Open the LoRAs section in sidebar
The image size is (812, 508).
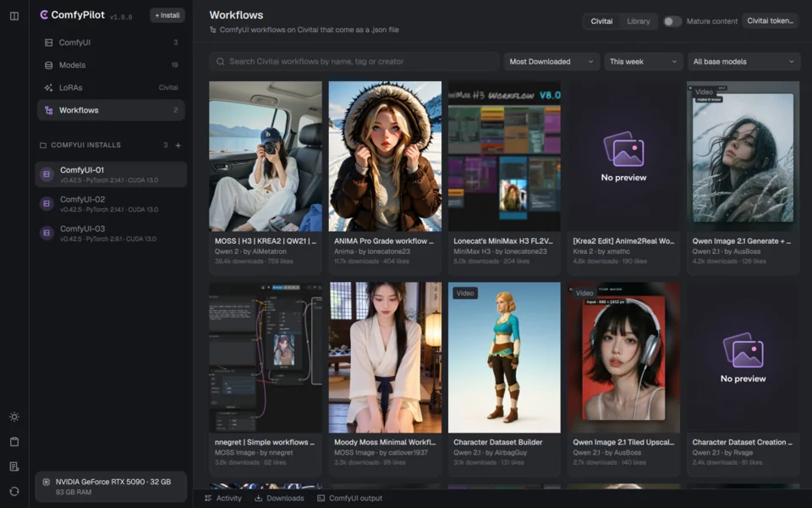[x=111, y=87]
